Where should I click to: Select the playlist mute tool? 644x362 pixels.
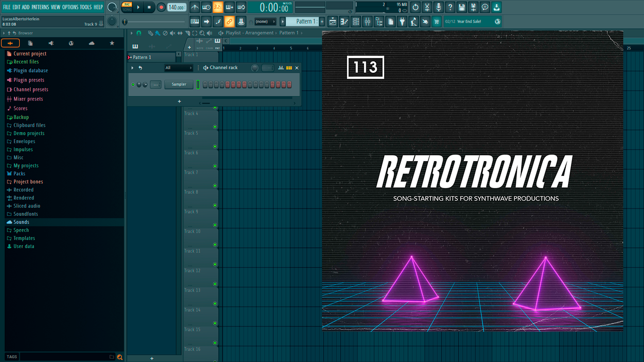click(x=172, y=33)
